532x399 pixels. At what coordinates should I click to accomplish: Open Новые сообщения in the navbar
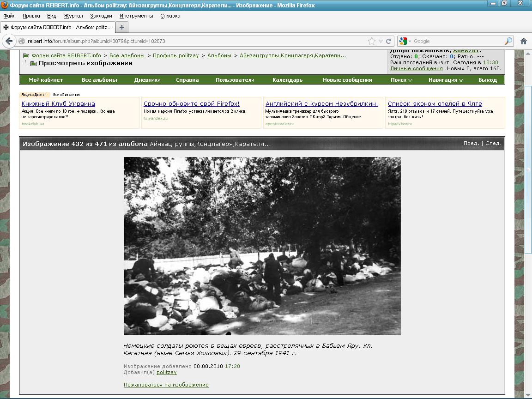coord(347,80)
